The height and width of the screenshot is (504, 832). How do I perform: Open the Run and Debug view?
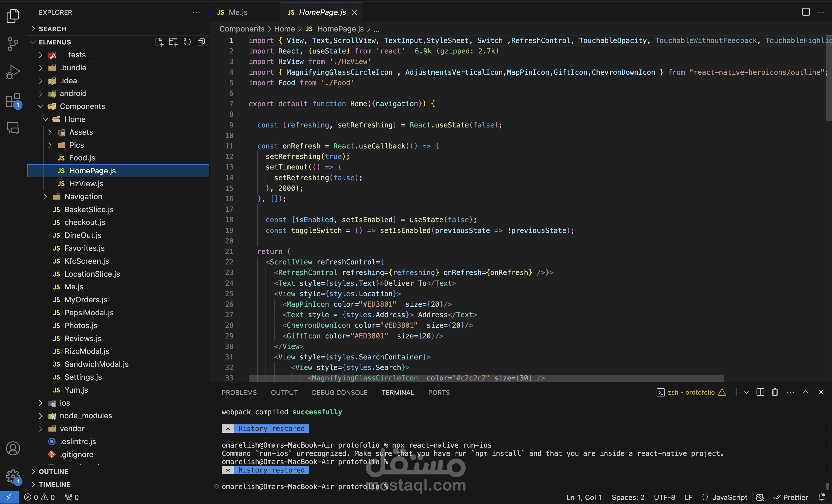(x=13, y=72)
